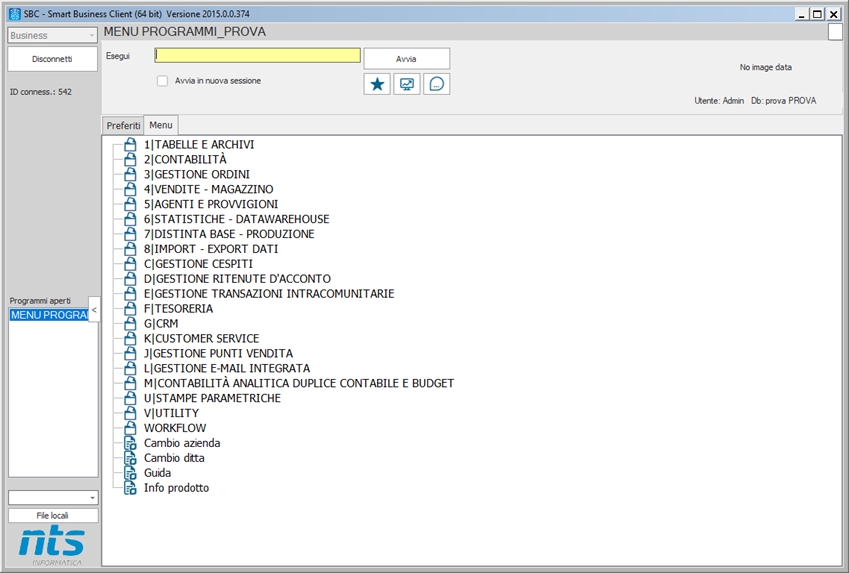Click lock icon beside V|UTILITY
Image resolution: width=849 pixels, height=573 pixels.
click(130, 413)
